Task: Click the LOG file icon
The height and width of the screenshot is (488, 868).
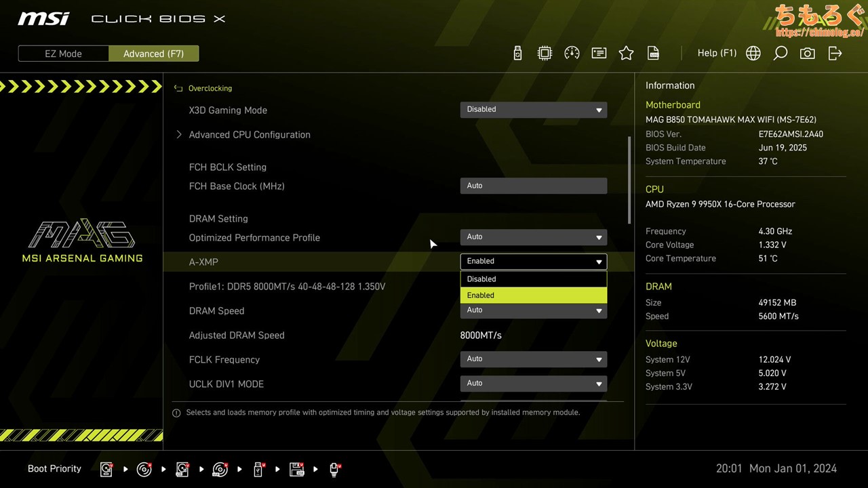Action: point(653,54)
